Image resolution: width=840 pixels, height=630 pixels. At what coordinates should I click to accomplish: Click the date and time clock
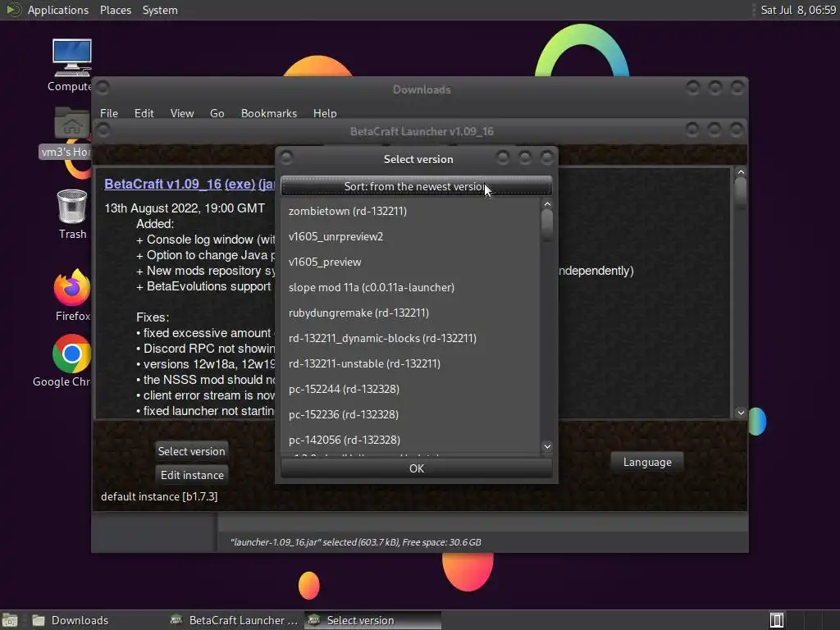798,10
